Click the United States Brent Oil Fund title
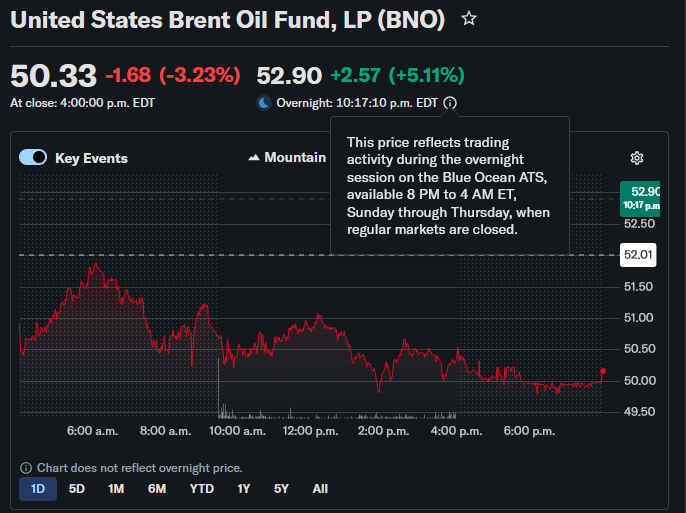Viewport: 686px width, 513px height. tap(228, 20)
